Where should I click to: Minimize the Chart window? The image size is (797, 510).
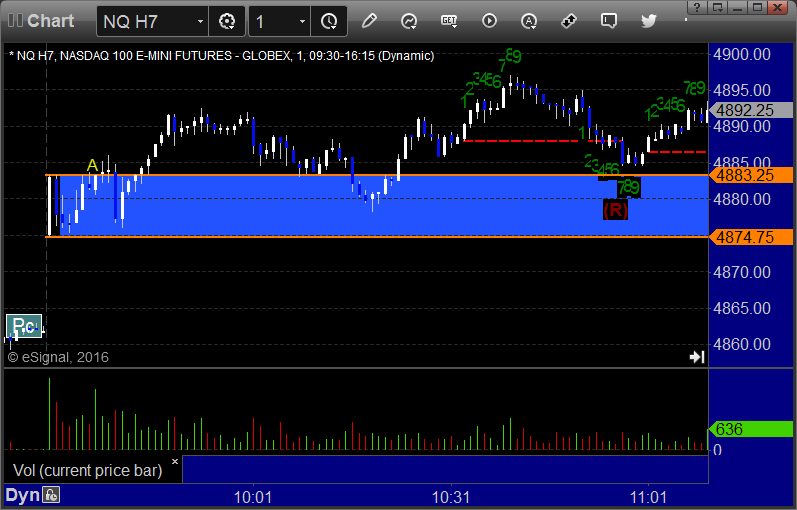pos(738,7)
